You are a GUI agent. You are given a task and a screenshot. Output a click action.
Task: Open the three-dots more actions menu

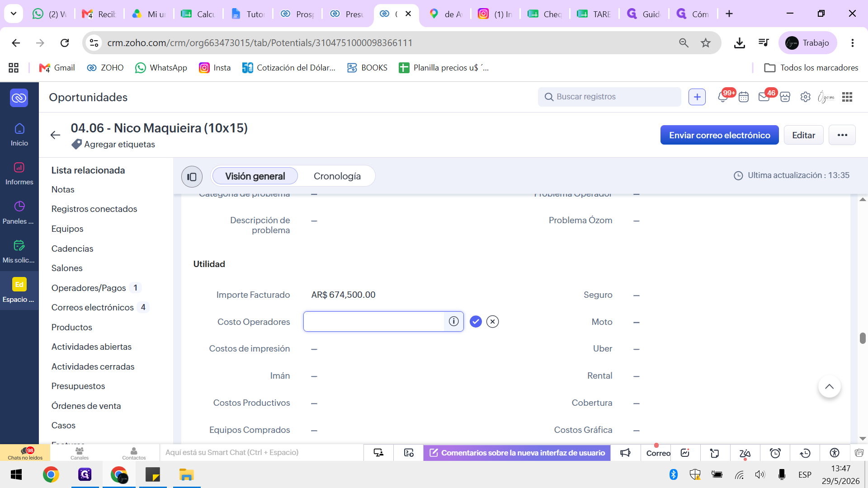click(x=842, y=135)
